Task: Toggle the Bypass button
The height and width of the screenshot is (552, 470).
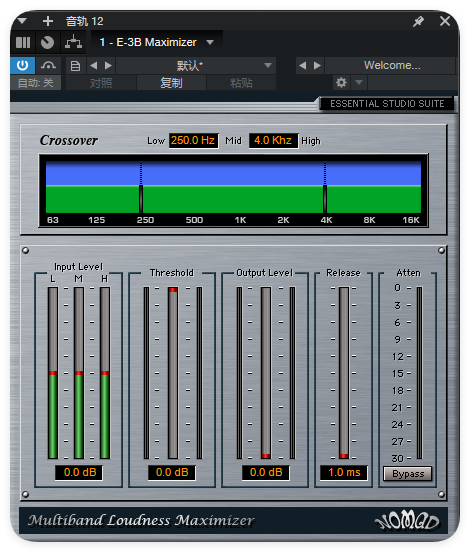Action: pos(408,474)
